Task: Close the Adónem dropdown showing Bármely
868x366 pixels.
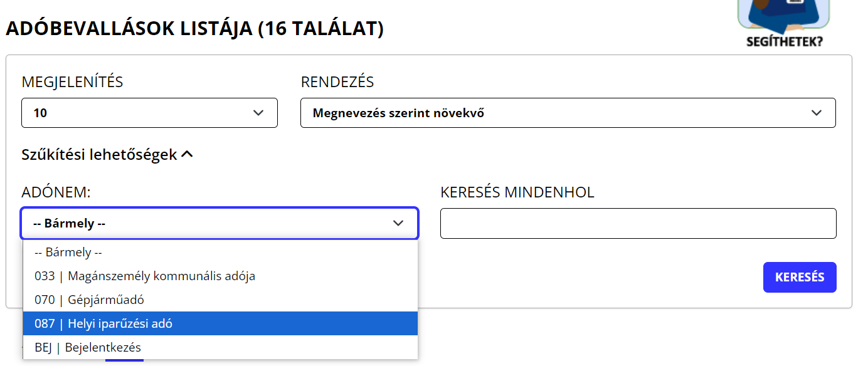Action: (220, 223)
